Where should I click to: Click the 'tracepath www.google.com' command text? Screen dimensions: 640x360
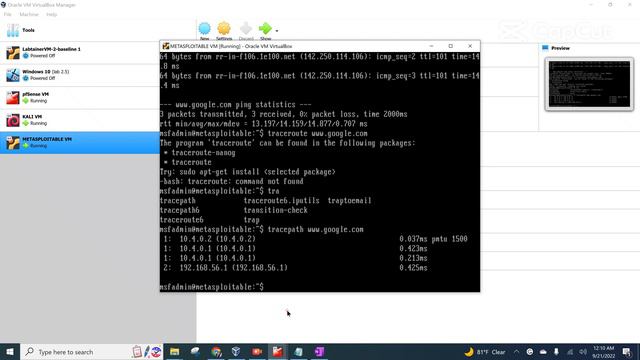point(316,229)
